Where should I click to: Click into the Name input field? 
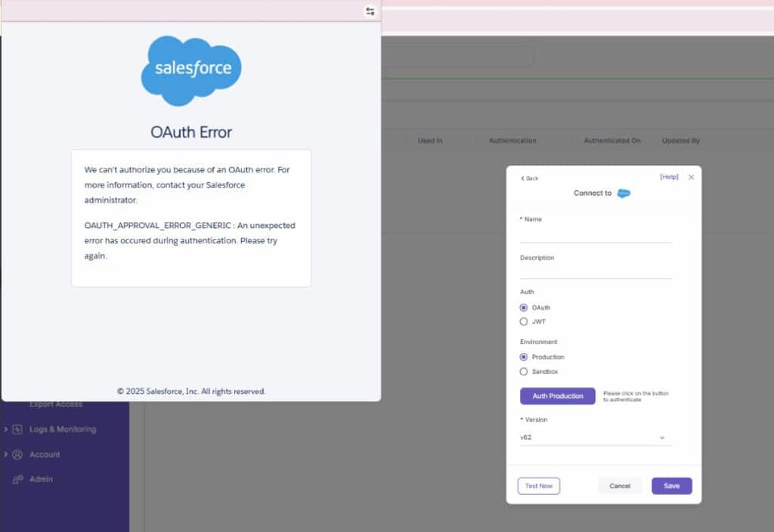tap(595, 234)
